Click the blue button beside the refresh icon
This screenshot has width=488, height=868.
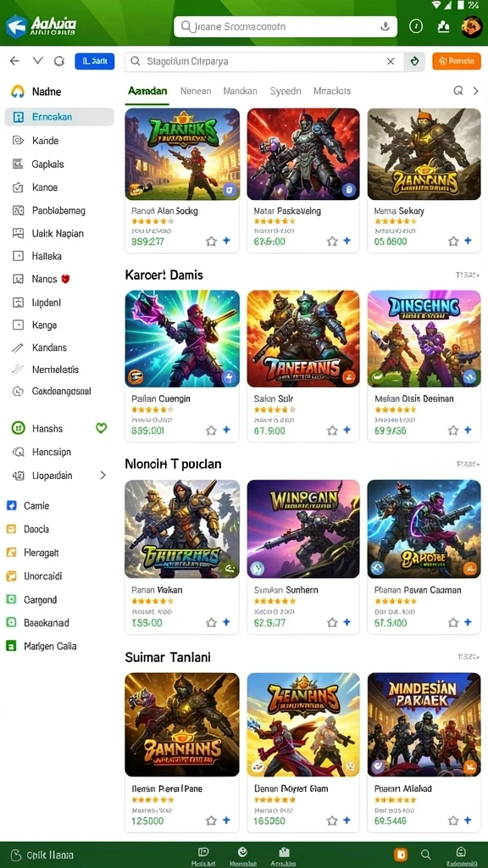click(95, 61)
